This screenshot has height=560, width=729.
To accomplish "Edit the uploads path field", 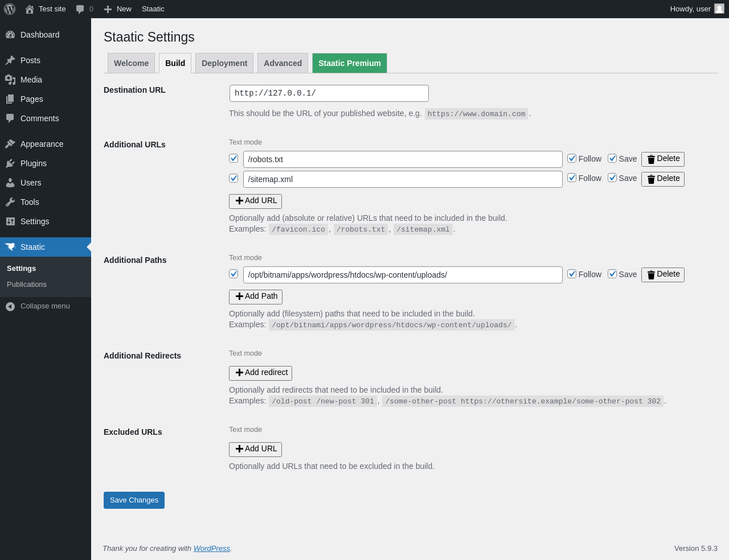I will tap(403, 275).
